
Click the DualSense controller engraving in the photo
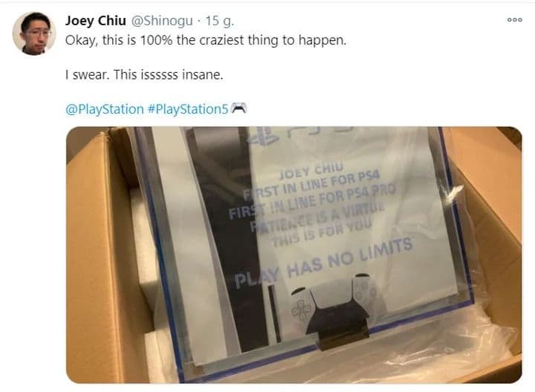coord(331,304)
